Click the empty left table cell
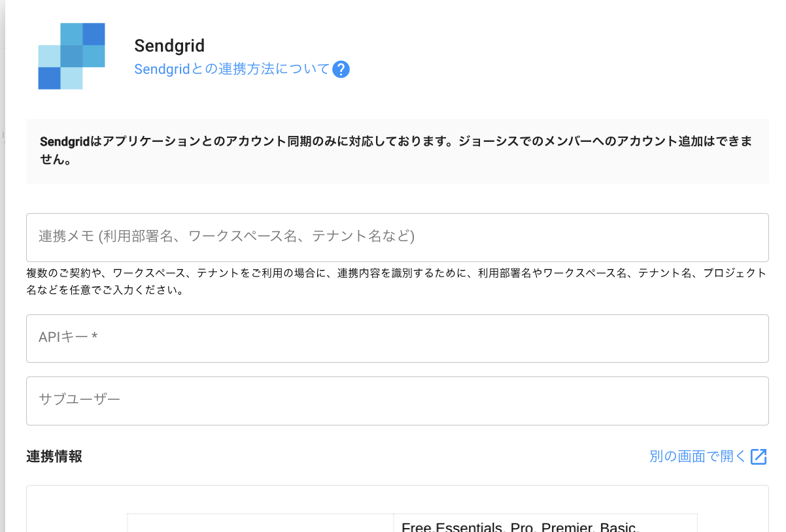786x532 pixels. 260,524
